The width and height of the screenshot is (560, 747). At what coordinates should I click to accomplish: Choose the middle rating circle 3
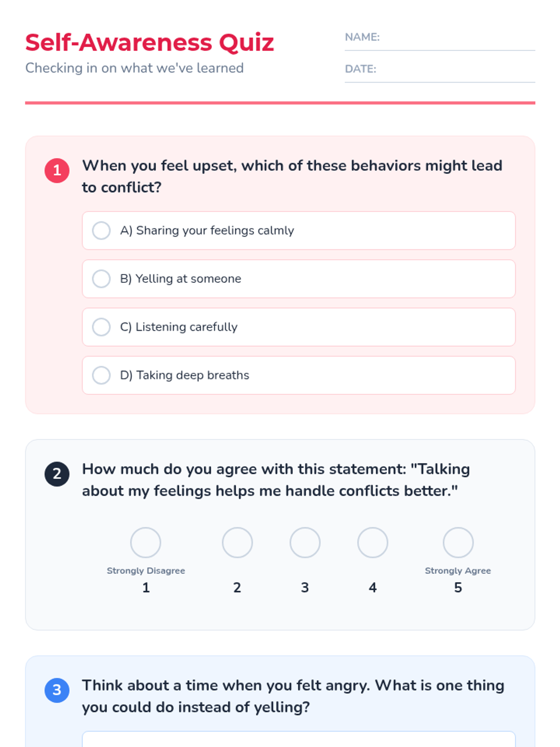pos(305,543)
